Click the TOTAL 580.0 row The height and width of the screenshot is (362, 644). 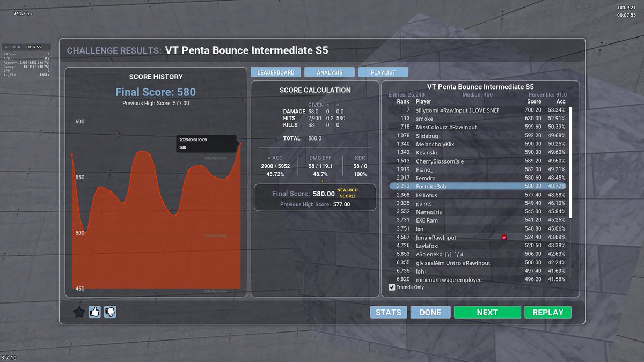(x=302, y=138)
